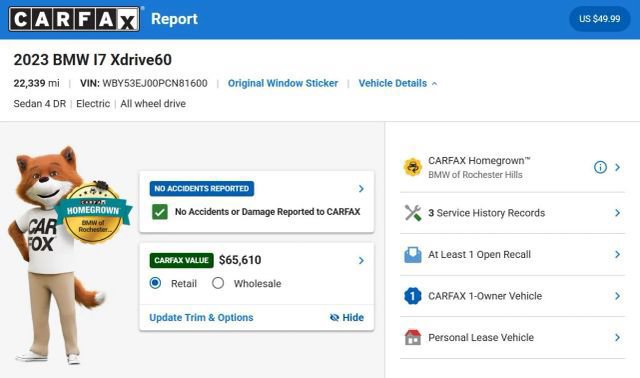Click the personal lease house icon
The image size is (640, 378).
(x=413, y=337)
